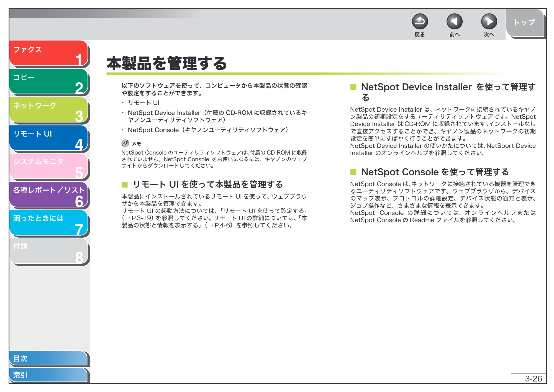Select chapter 3 ネットワーク tab
This screenshot has width=554, height=392.
pyautogui.click(x=48, y=110)
